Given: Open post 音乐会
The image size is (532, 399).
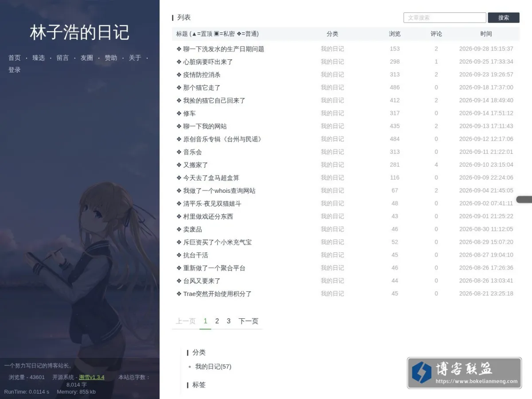Looking at the screenshot, I should (192, 152).
